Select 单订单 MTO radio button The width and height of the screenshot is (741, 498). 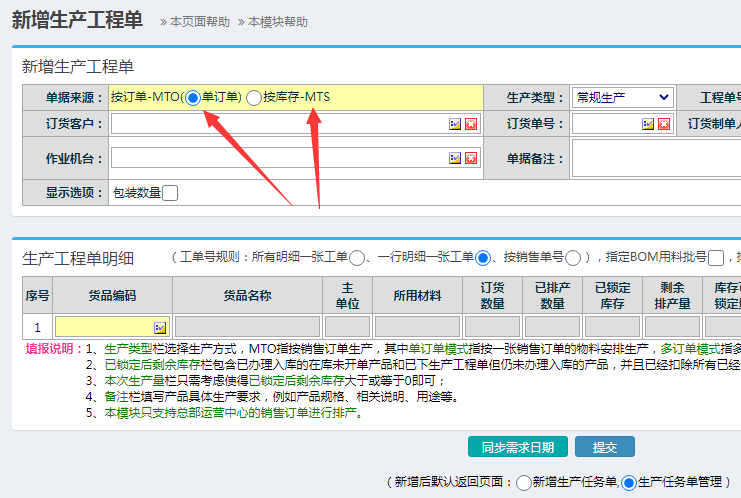pos(193,97)
